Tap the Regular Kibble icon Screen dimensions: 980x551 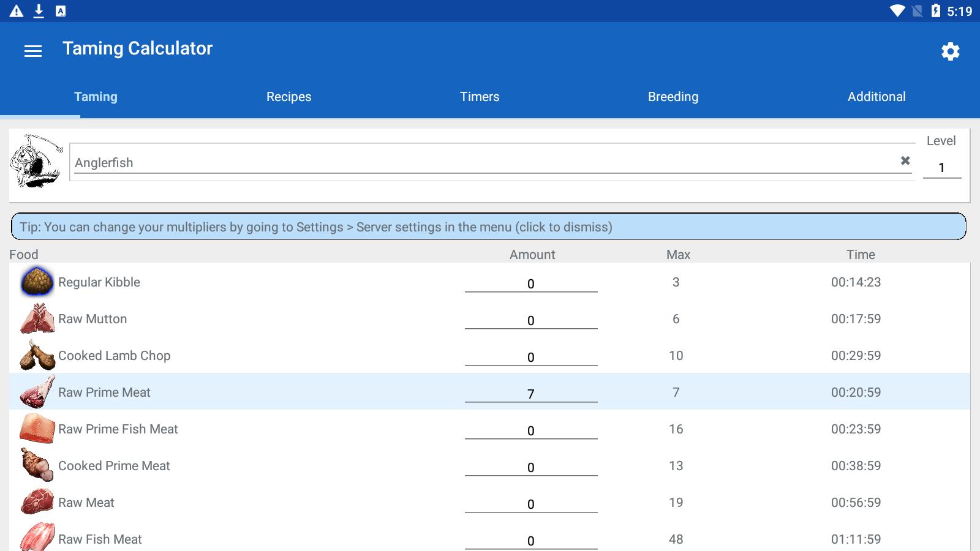(37, 282)
